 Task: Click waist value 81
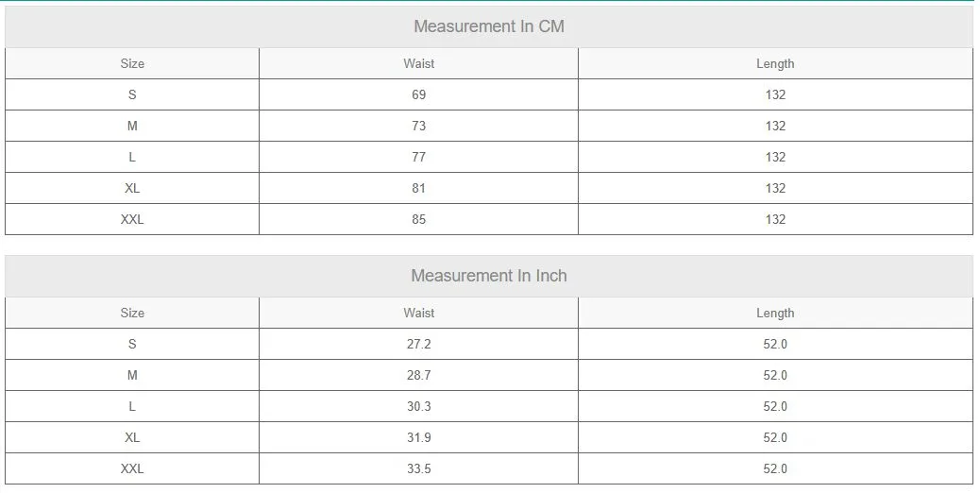click(x=418, y=188)
